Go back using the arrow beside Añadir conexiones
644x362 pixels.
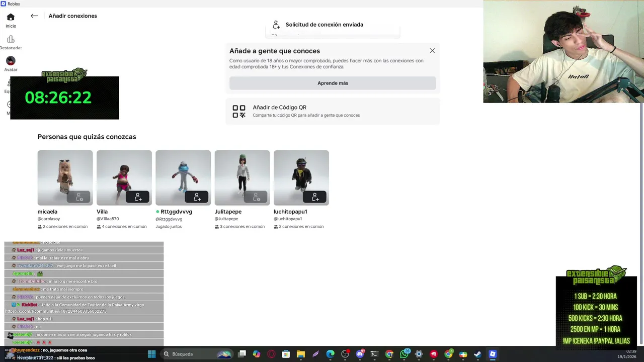pyautogui.click(x=34, y=16)
